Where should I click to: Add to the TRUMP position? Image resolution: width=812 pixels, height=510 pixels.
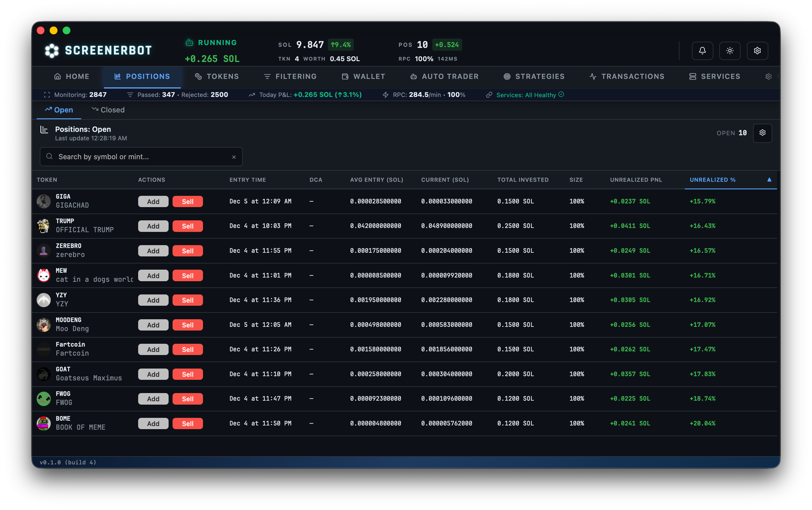coord(153,226)
